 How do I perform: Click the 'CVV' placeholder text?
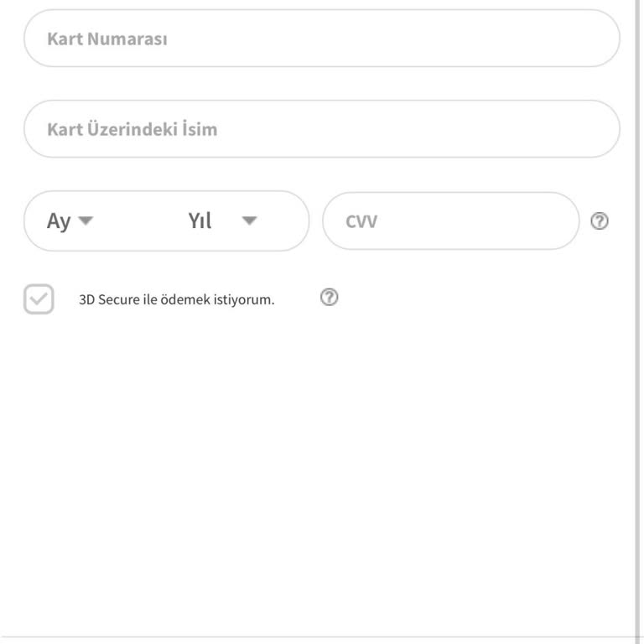361,222
